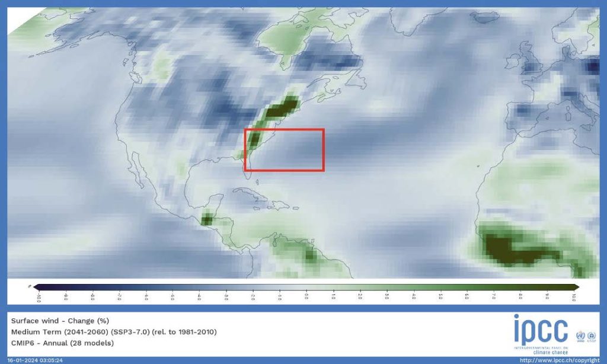The width and height of the screenshot is (607, 364).
Task: Click the UNEP emblem beside the IPCC logo
Action: [592, 336]
